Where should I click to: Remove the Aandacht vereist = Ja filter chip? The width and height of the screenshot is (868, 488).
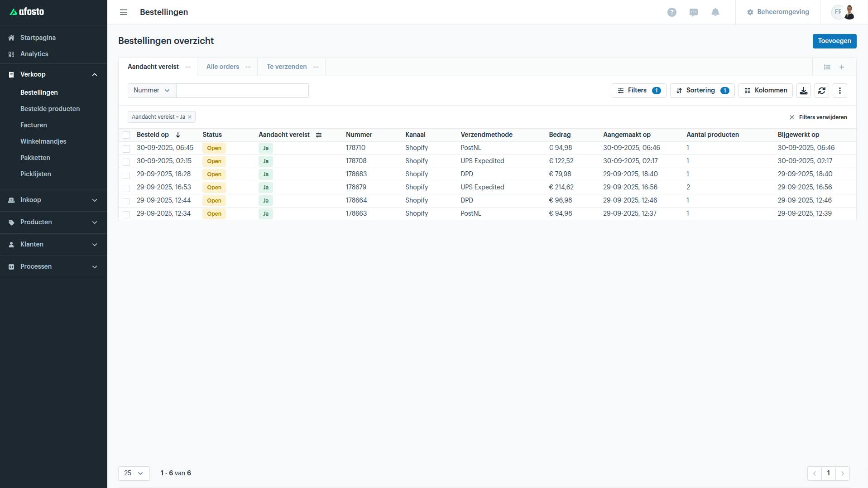190,117
